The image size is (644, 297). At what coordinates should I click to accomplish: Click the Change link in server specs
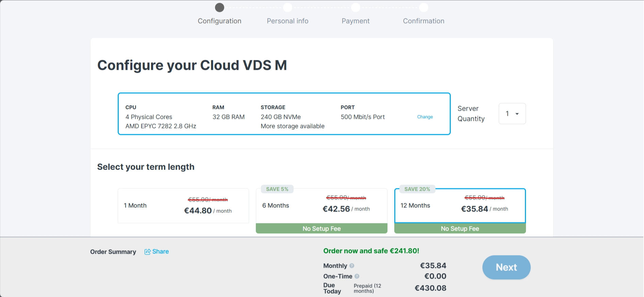425,117
